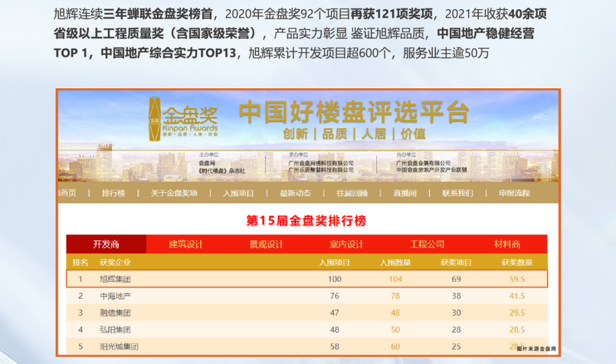The width and height of the screenshot is (616, 364).
Task: Open the 申报流程 navigation item
Action: coord(514,193)
